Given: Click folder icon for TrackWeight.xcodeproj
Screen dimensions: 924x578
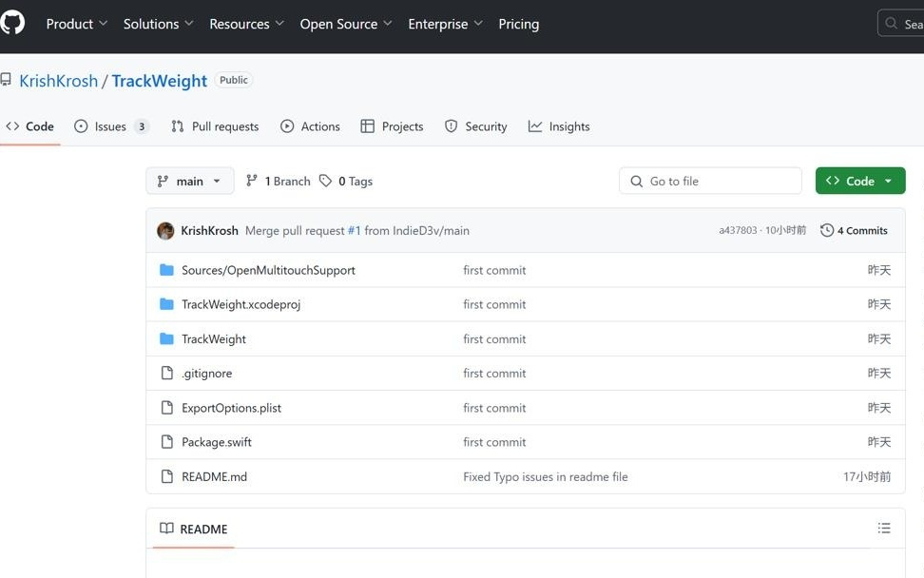Looking at the screenshot, I should tap(166, 304).
